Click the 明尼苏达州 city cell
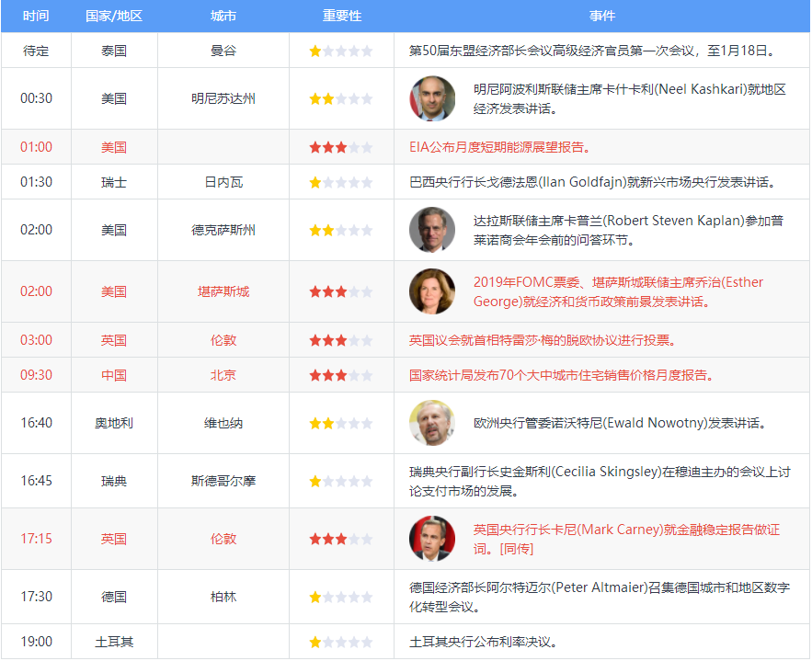 pos(223,98)
